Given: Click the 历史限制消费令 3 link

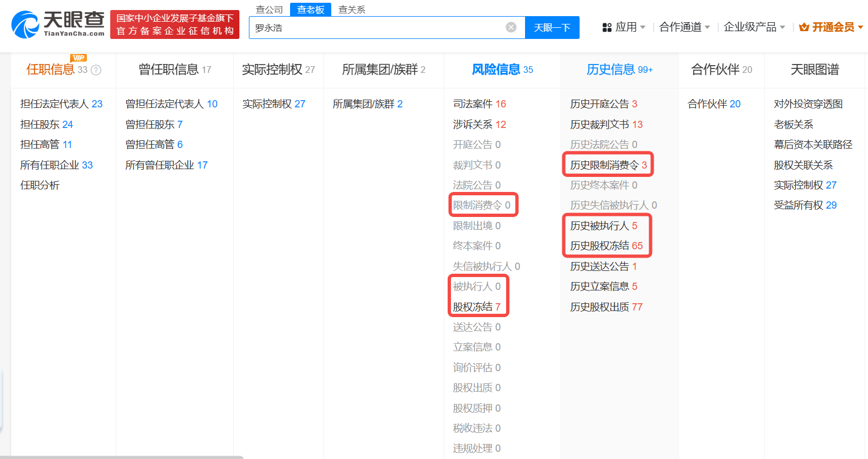Looking at the screenshot, I should (x=607, y=164).
